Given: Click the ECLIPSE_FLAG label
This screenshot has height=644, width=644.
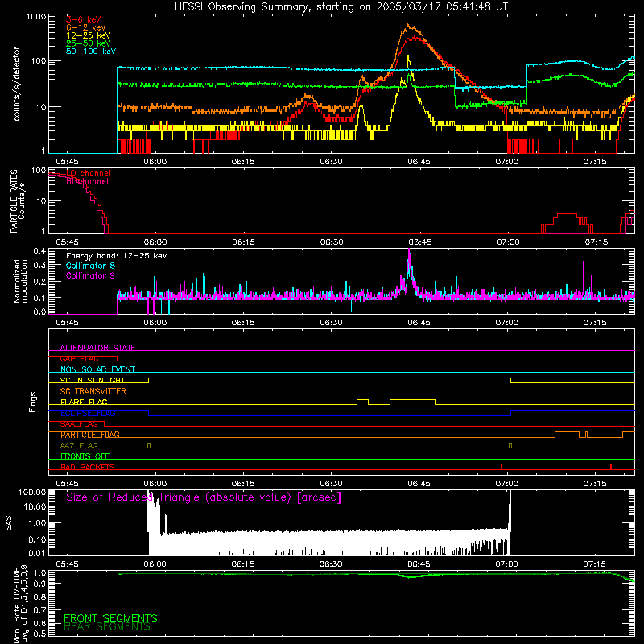Looking at the screenshot, I should [88, 413].
